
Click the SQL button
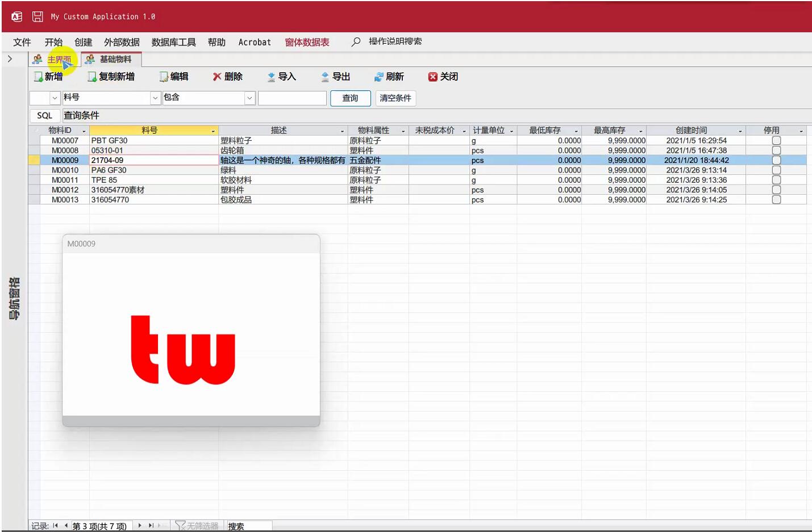coord(44,115)
